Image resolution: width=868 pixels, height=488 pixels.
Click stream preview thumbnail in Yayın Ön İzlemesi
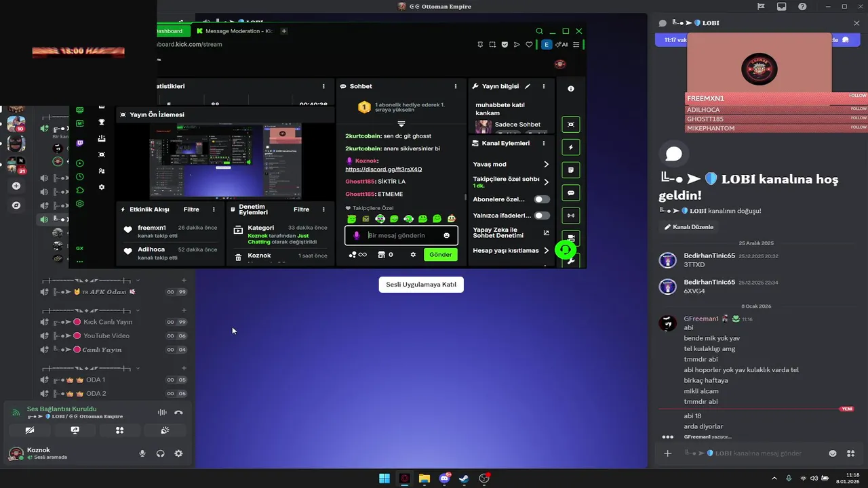[226, 161]
